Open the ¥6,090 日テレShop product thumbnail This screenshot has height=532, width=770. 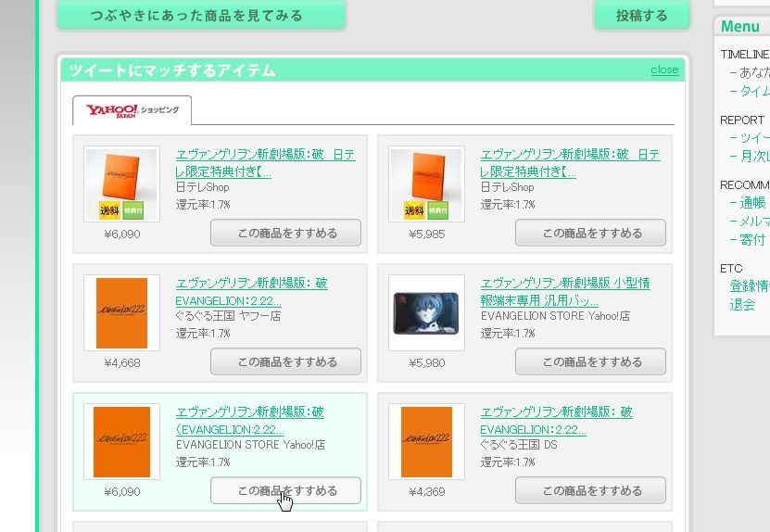(x=121, y=184)
